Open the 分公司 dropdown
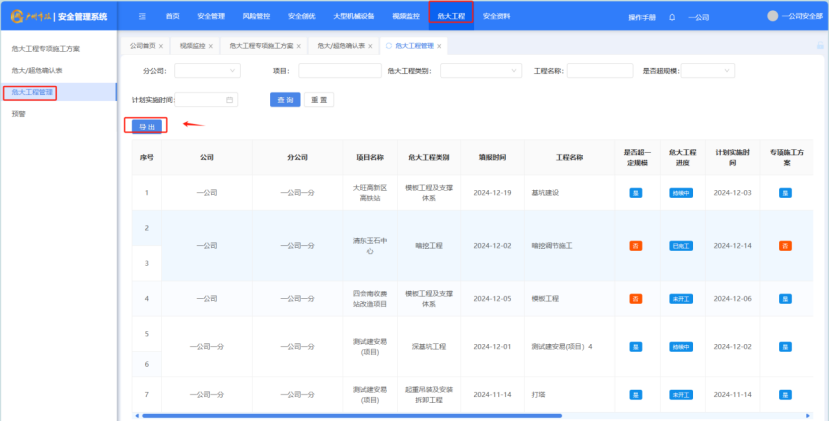This screenshot has width=829, height=422. [207, 71]
